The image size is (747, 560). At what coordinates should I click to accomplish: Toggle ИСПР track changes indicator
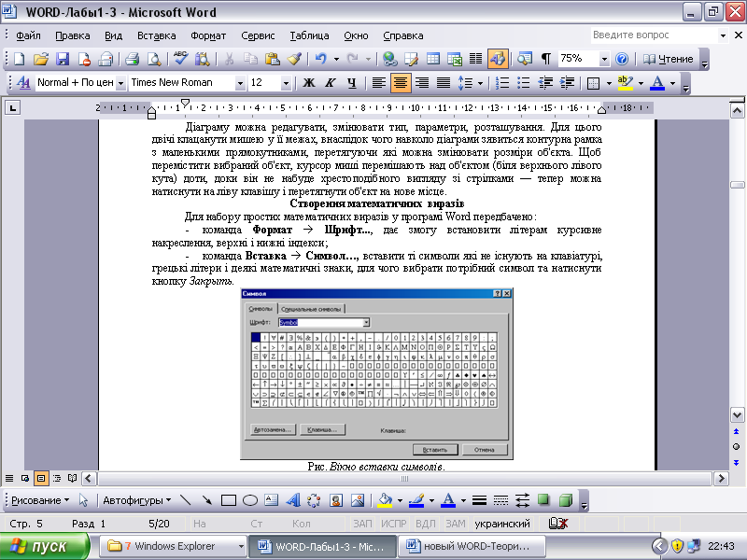393,524
